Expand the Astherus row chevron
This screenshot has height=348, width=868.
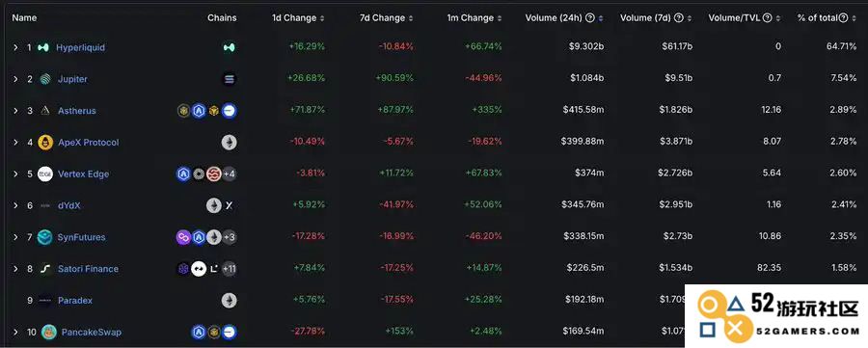point(16,111)
